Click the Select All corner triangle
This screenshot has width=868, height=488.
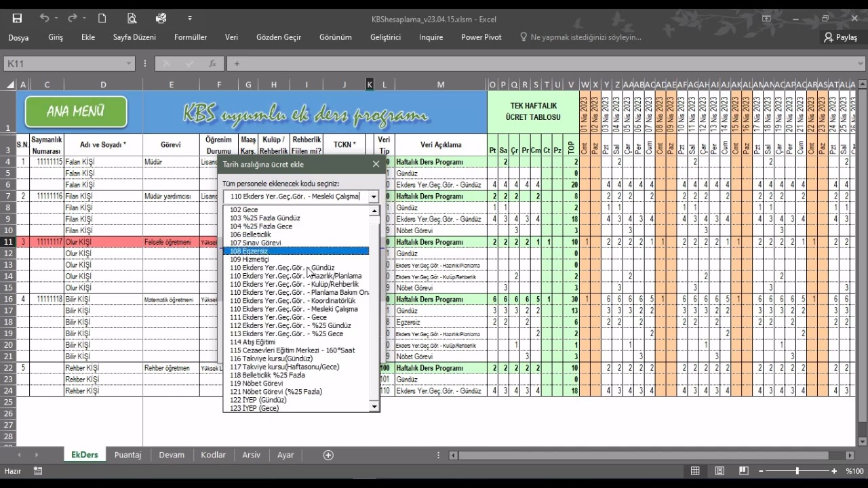coord(10,85)
